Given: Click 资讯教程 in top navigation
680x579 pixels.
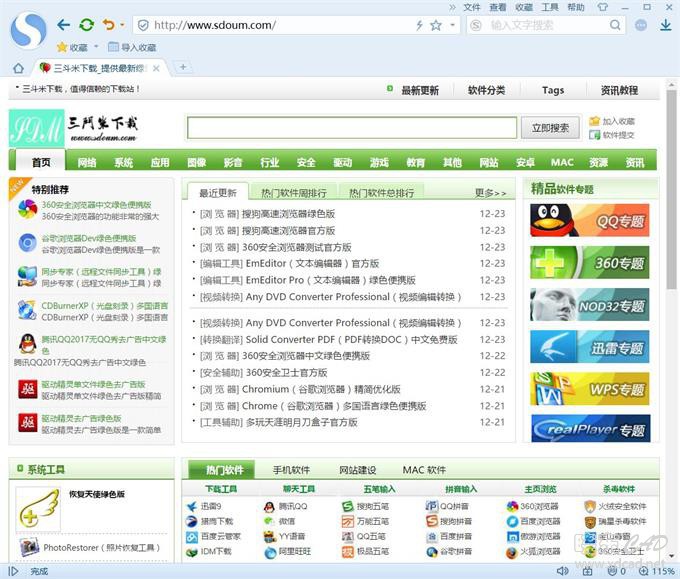Looking at the screenshot, I should click(x=619, y=90).
